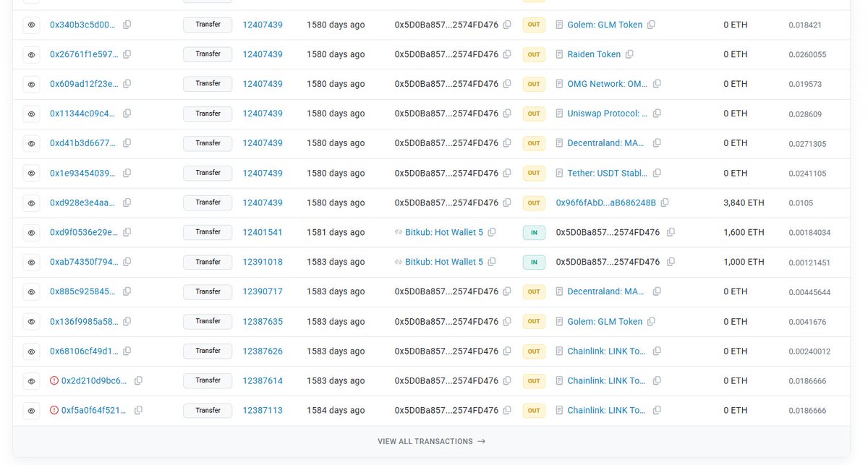This screenshot has height=465, width=868.
Task: Open block 12387113
Action: (263, 410)
